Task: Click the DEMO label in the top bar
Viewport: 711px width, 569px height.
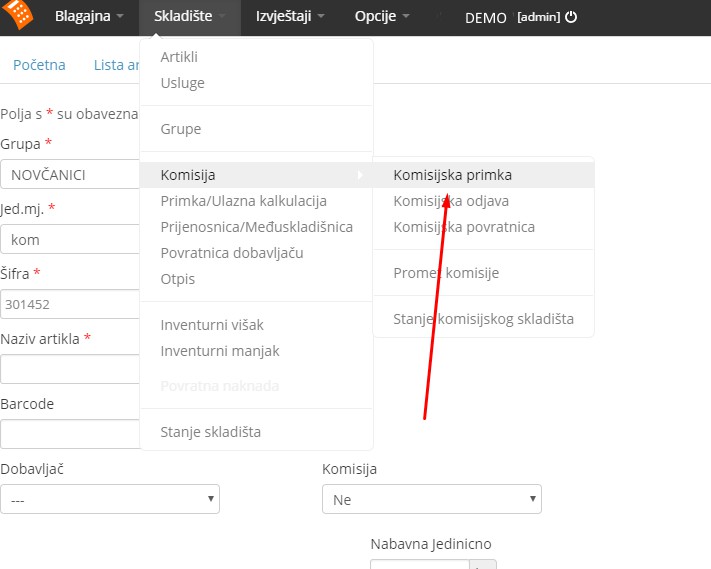Action: point(486,18)
